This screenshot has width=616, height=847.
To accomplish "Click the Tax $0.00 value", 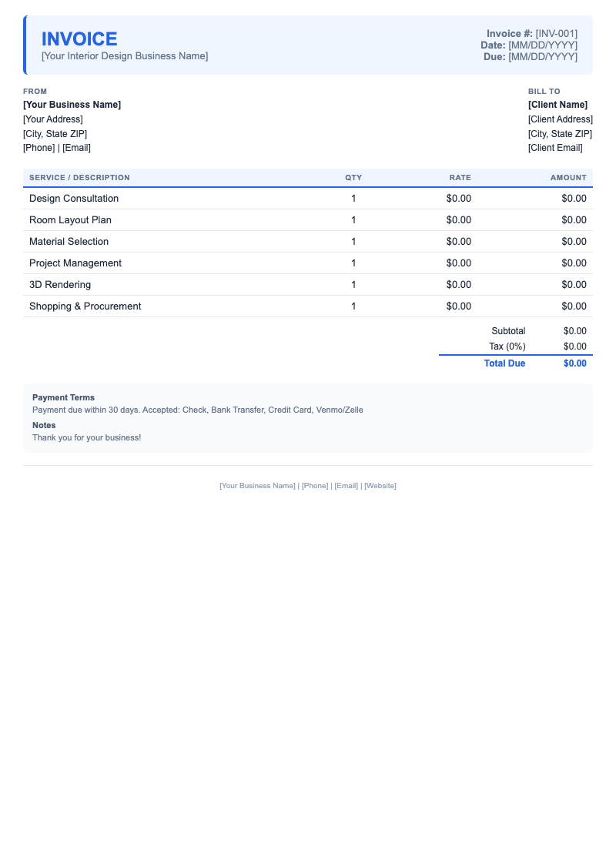I will [575, 346].
